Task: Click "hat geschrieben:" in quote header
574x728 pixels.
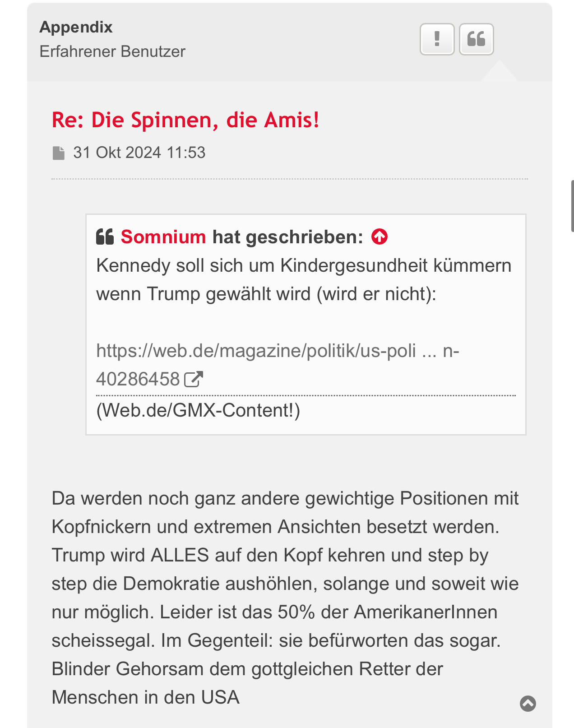Action: pos(287,236)
